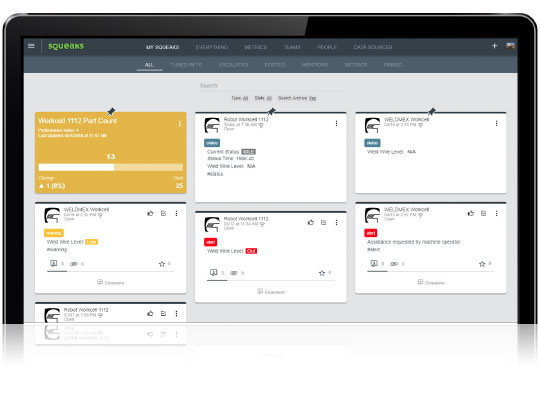Open attachments link icon on Assistance requested card

pyautogui.click(x=394, y=264)
